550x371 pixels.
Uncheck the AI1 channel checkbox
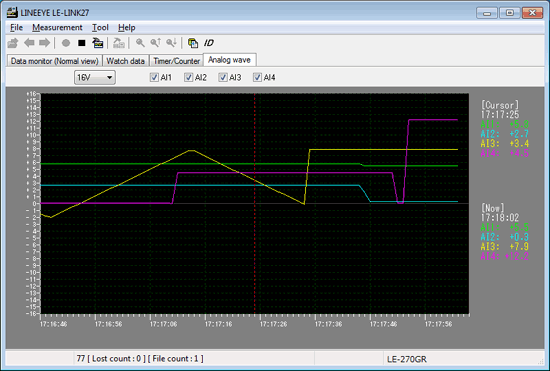154,77
